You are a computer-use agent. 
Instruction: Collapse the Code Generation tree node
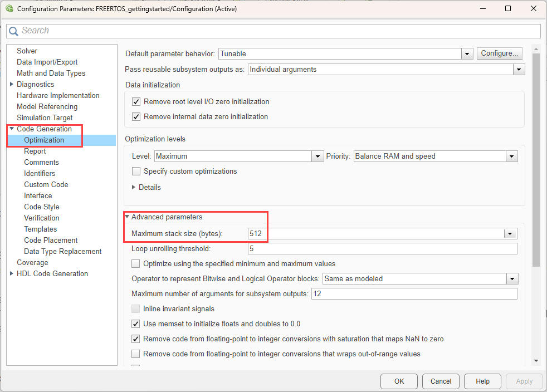tap(12, 129)
